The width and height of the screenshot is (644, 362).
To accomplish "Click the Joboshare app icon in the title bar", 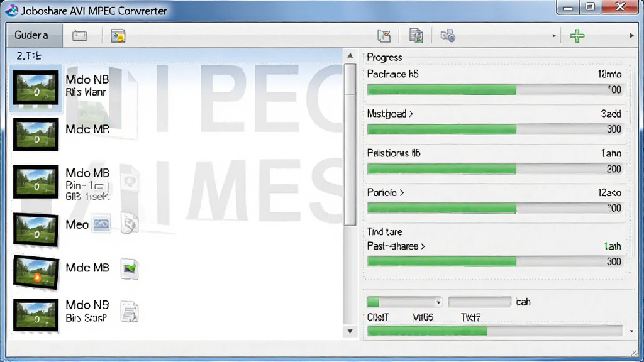I will point(12,10).
